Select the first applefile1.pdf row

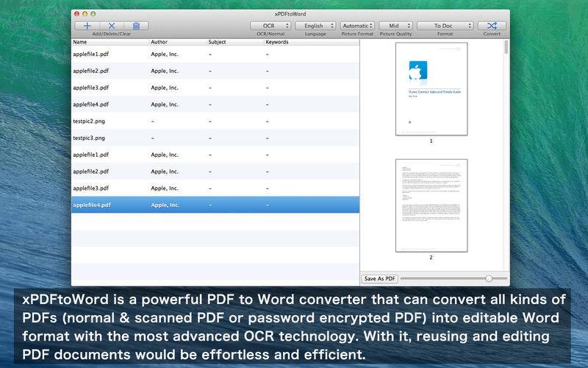point(215,54)
